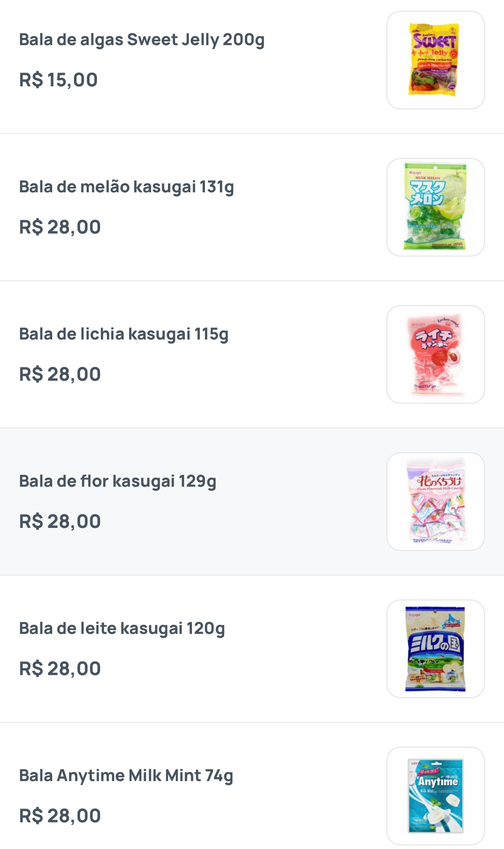The width and height of the screenshot is (504, 849).
Task: Tap the Anytime Milk Mint package image
Action: tap(435, 796)
